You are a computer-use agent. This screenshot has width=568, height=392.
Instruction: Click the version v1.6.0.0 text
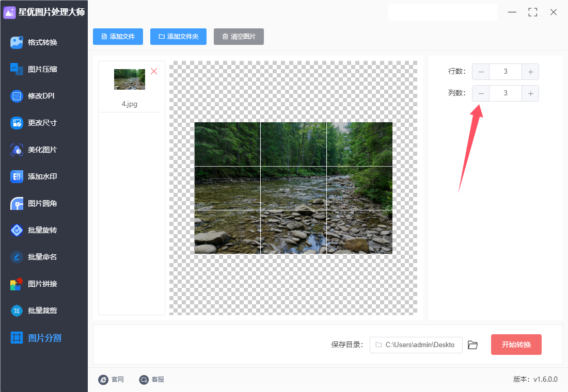coord(535,379)
